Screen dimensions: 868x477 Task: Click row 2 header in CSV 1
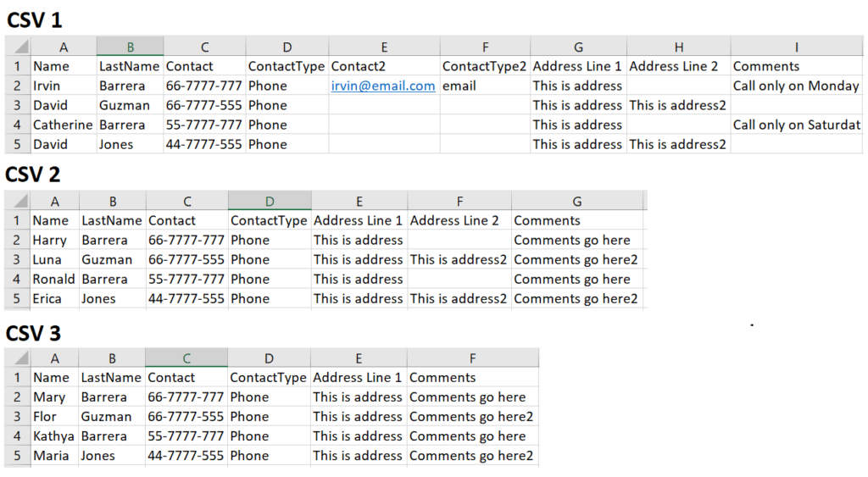18,86
